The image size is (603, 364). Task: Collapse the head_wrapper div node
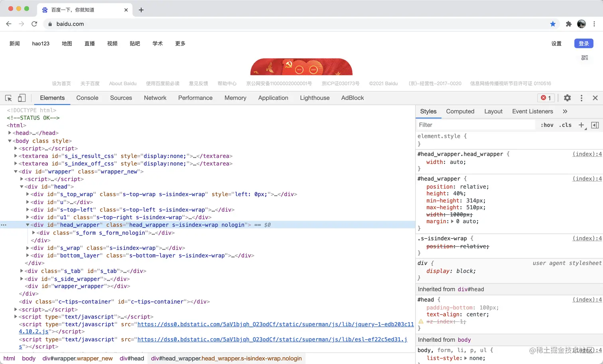click(x=28, y=225)
